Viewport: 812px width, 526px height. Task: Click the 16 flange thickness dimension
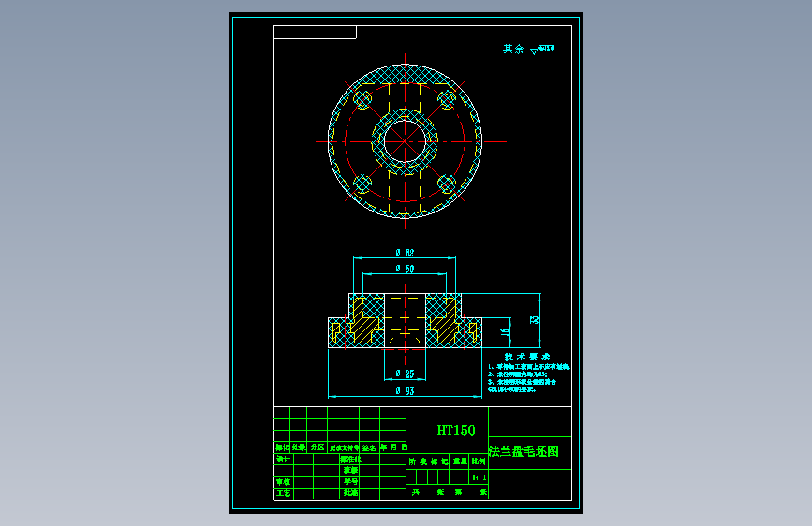click(x=505, y=332)
